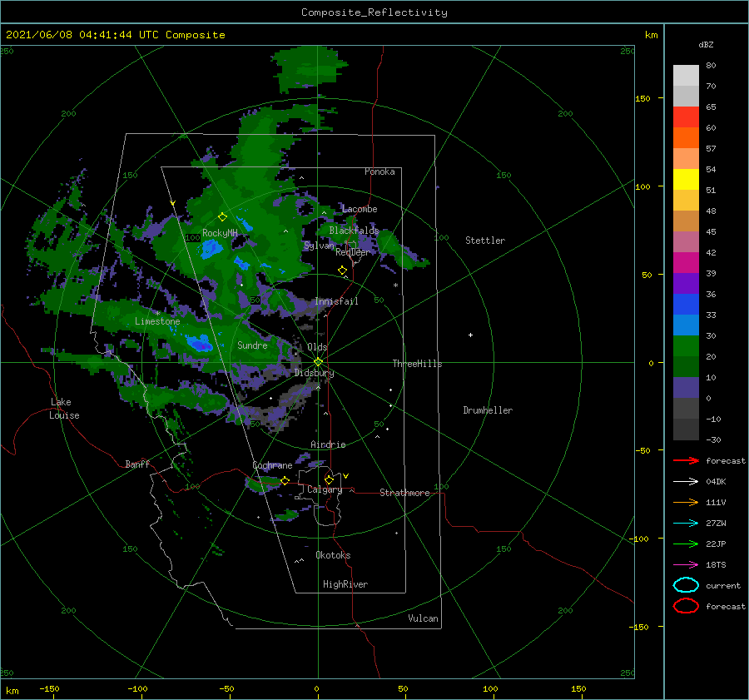Click the 18TS legend label

tap(716, 564)
